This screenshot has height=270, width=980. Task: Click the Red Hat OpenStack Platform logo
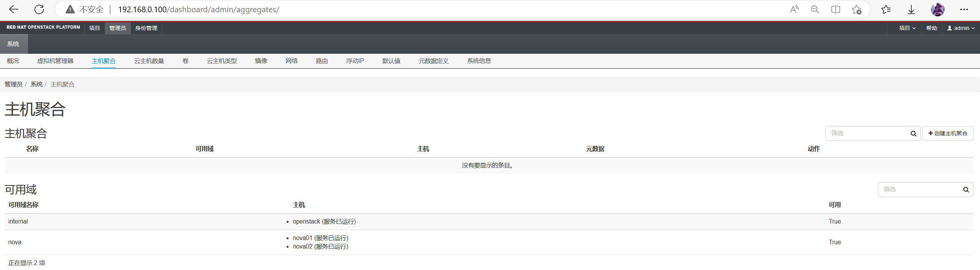43,27
